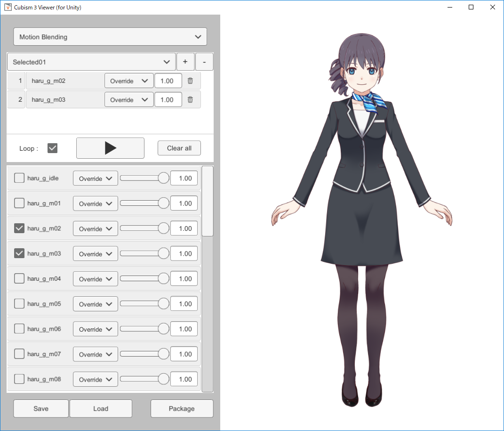Click the haru_g_m05 weight value field
Image resolution: width=504 pixels, height=431 pixels.
[x=184, y=304]
